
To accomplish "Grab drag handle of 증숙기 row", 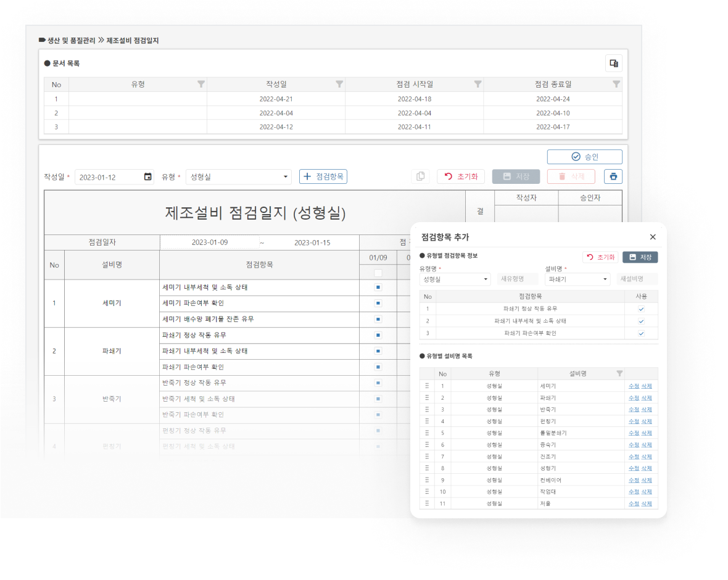I will click(427, 444).
